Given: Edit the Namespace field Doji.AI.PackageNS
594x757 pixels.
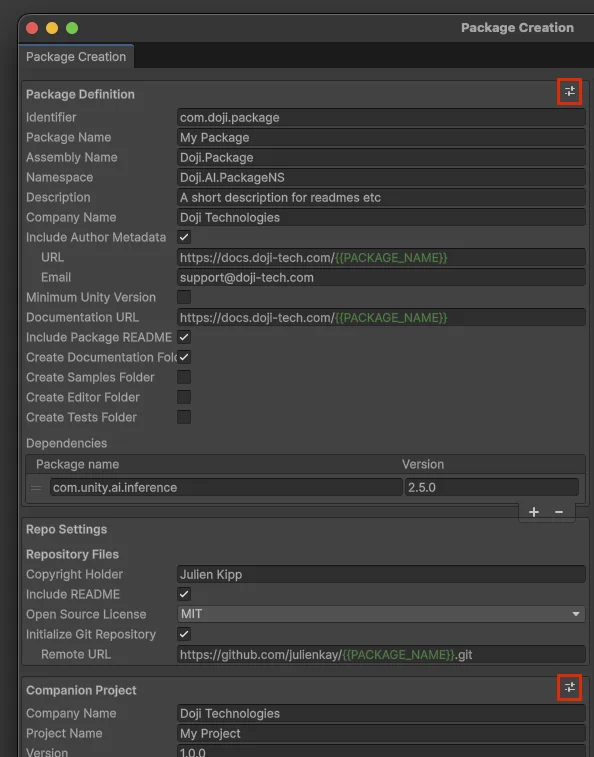Looking at the screenshot, I should coord(381,177).
